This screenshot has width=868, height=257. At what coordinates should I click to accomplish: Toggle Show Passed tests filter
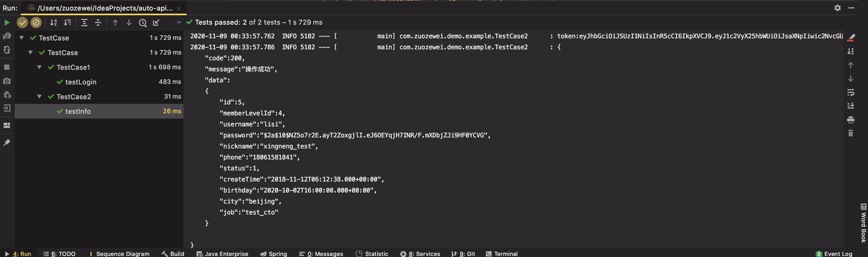pos(22,23)
